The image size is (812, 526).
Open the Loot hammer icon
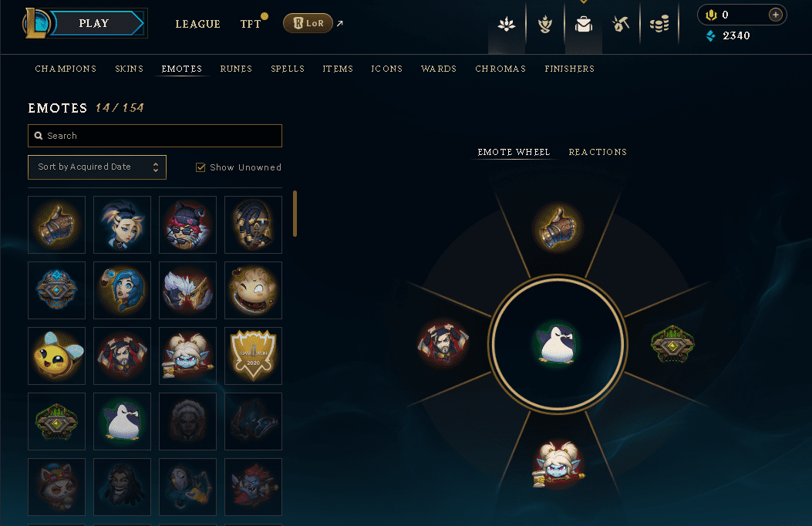pyautogui.click(x=621, y=24)
